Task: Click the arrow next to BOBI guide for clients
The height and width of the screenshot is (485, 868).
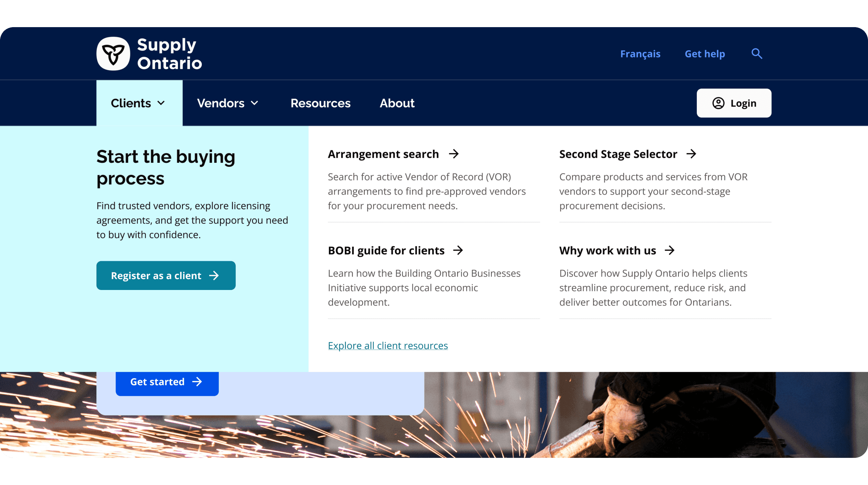Action: point(458,250)
